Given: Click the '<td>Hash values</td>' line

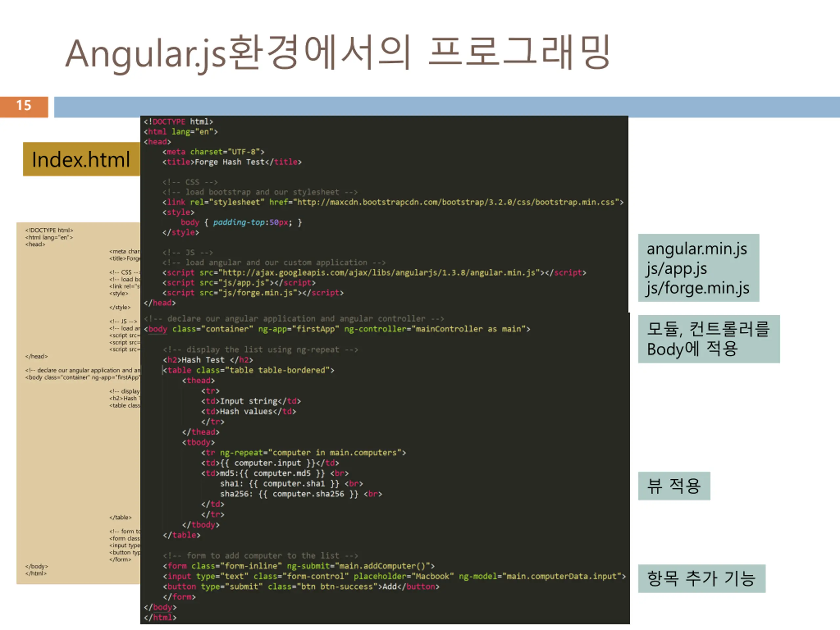Looking at the screenshot, I should (x=248, y=412).
